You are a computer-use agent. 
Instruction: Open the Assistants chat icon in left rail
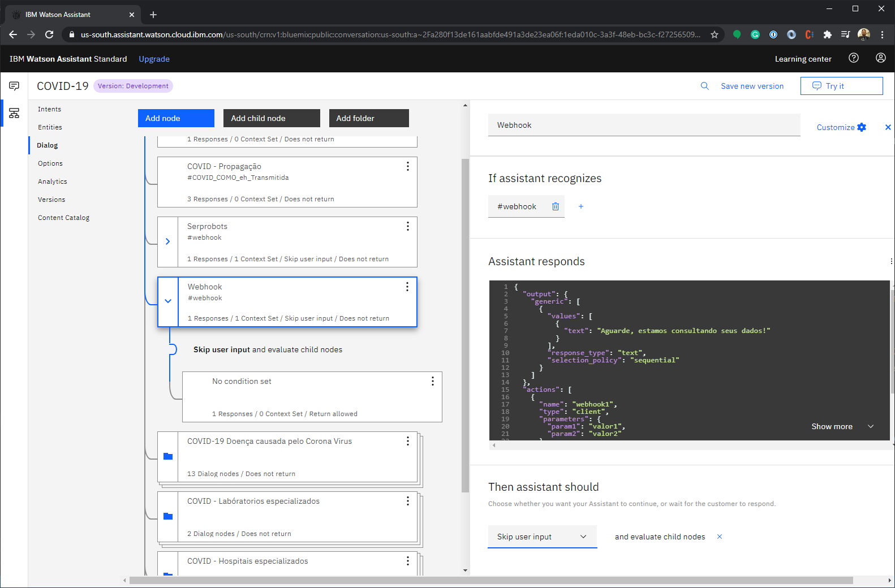coord(14,86)
